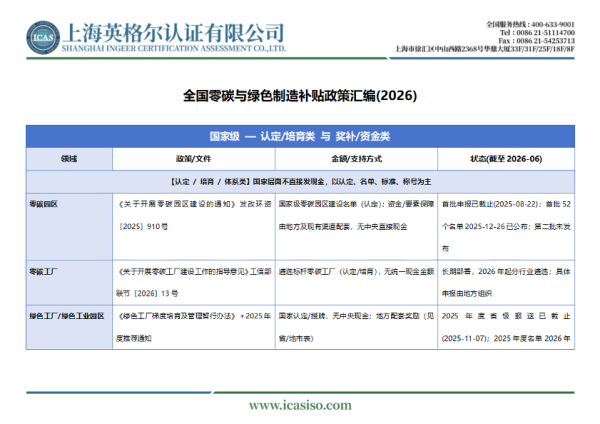Click the 状态(截至 2026-06) column header
The width and height of the screenshot is (600, 424).
coord(506,159)
